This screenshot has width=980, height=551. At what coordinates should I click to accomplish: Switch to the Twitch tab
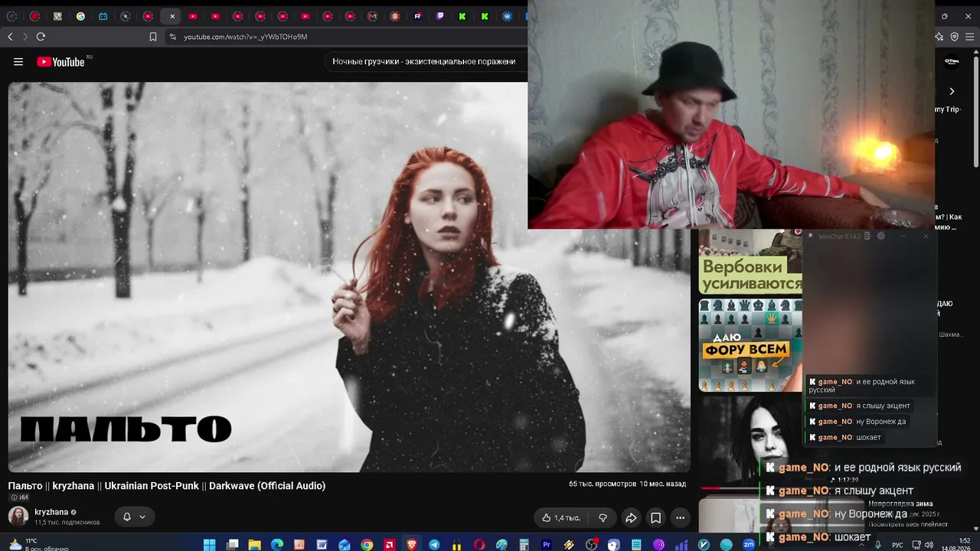[x=440, y=16]
